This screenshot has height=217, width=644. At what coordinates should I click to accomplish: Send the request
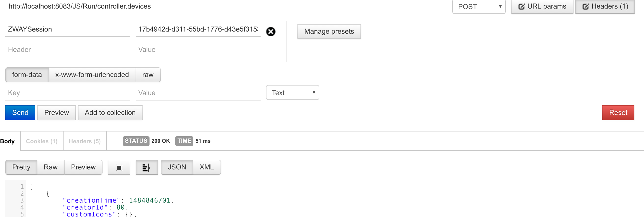pyautogui.click(x=20, y=113)
